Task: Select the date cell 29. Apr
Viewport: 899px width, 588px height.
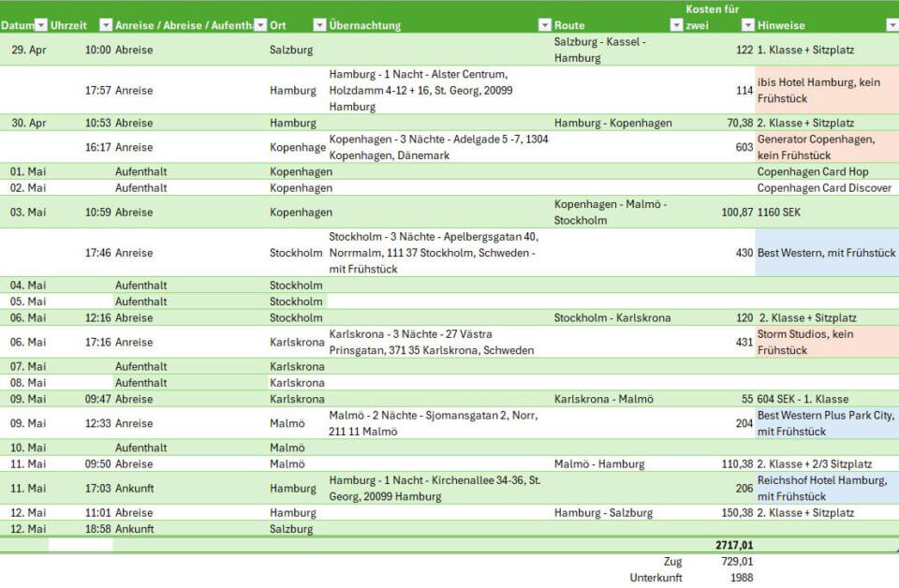Action: tap(24, 50)
